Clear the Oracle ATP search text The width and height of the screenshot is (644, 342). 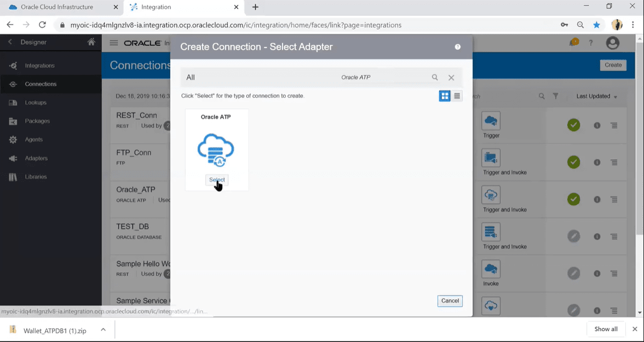tap(451, 78)
